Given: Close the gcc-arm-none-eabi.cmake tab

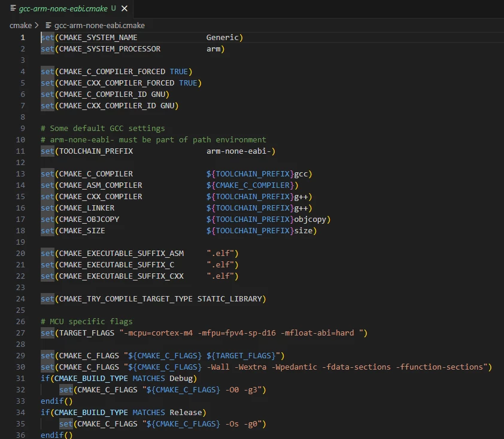Looking at the screenshot, I should coord(125,8).
